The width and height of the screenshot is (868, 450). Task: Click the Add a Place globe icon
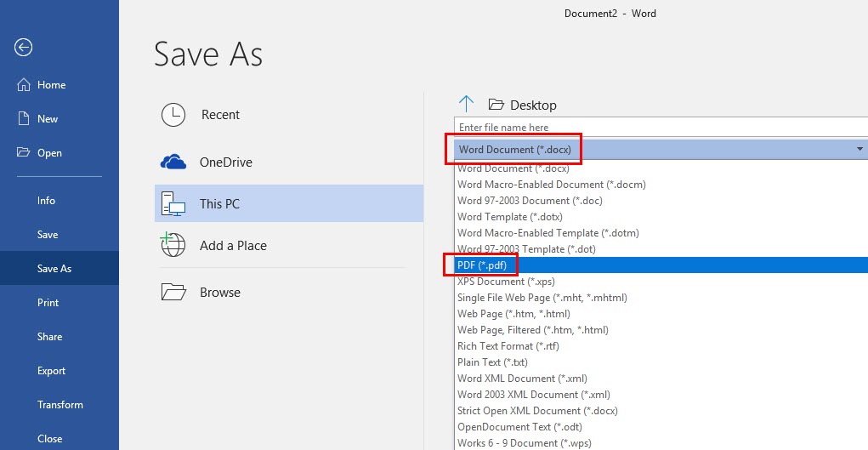click(173, 245)
